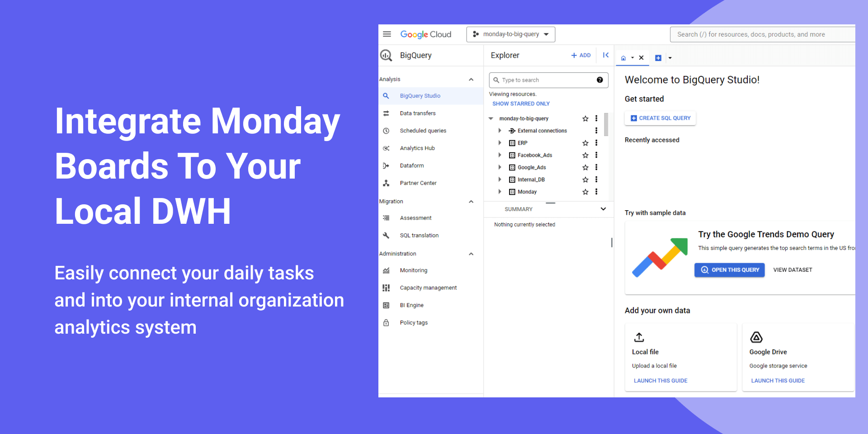Open the monday-to-big-query project selector

coord(511,34)
